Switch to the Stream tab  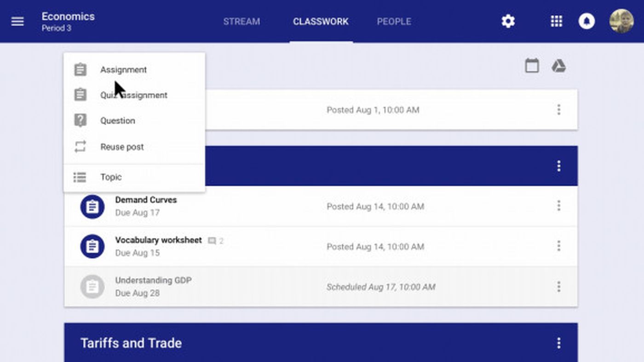[x=241, y=21]
